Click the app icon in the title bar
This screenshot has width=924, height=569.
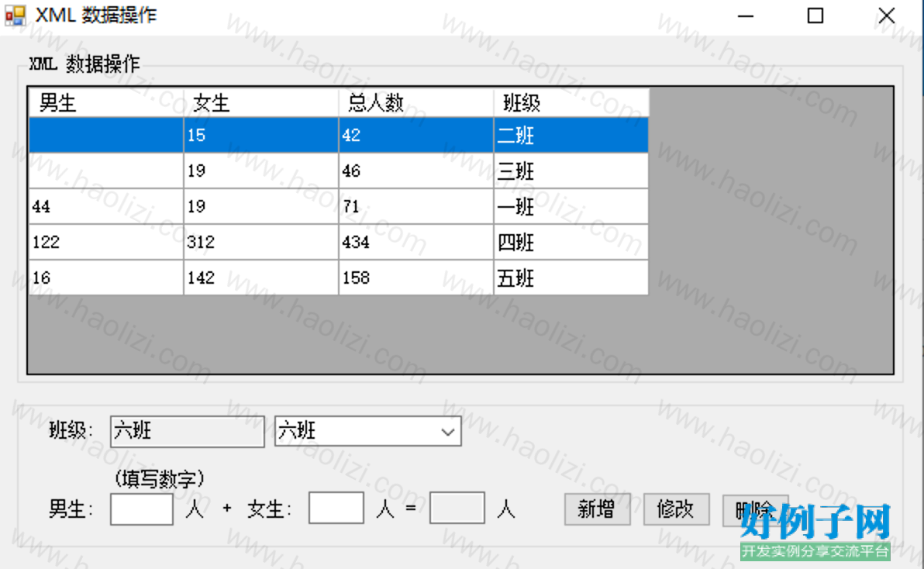coord(16,16)
